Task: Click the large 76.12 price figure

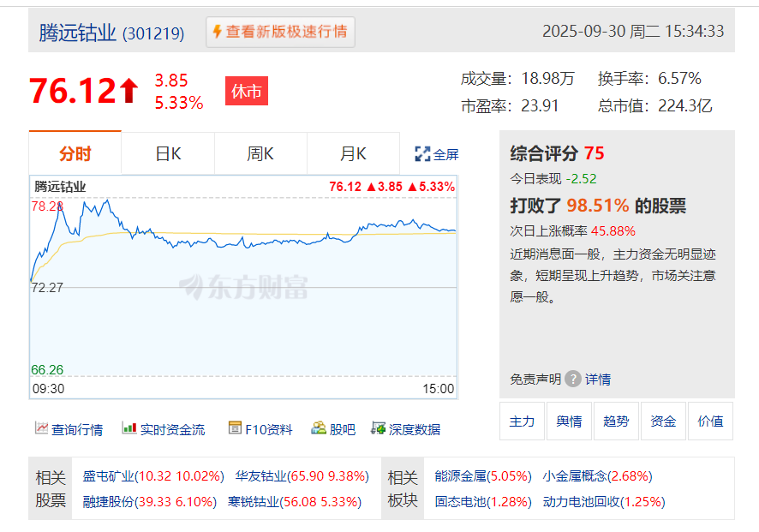Action: coord(73,91)
